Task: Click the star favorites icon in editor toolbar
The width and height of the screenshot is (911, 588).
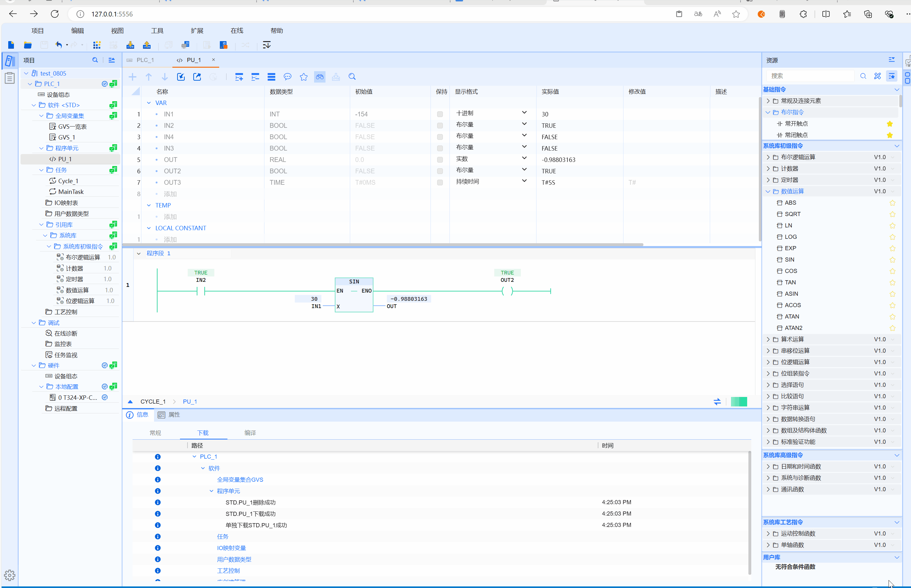Action: [x=304, y=77]
